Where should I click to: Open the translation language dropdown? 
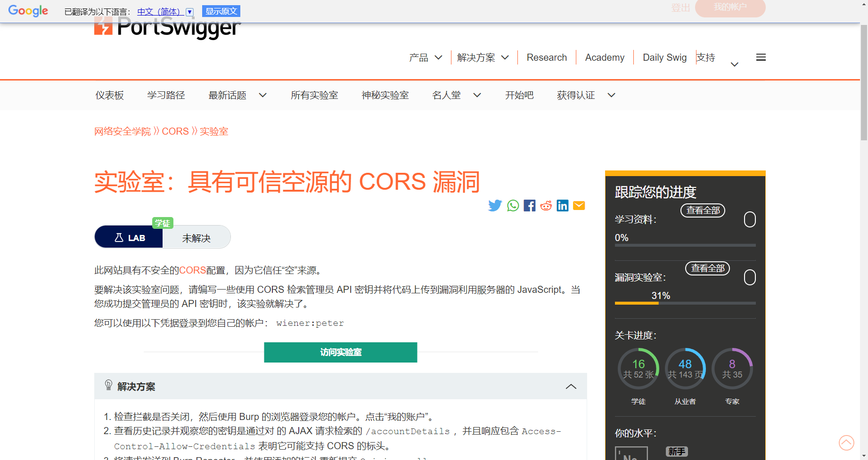point(189,12)
